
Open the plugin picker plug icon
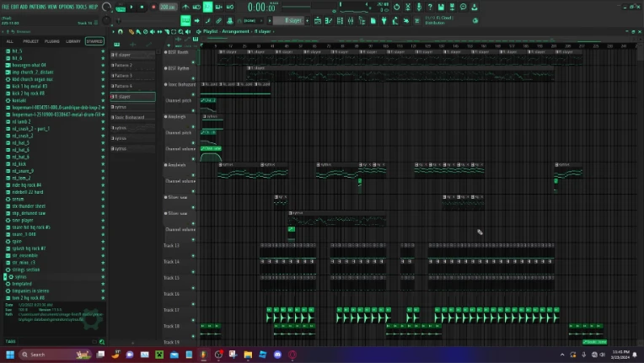384,20
